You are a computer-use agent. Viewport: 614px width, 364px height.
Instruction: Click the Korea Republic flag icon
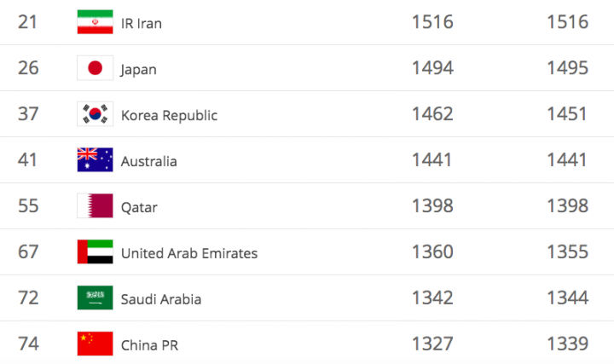tap(95, 114)
